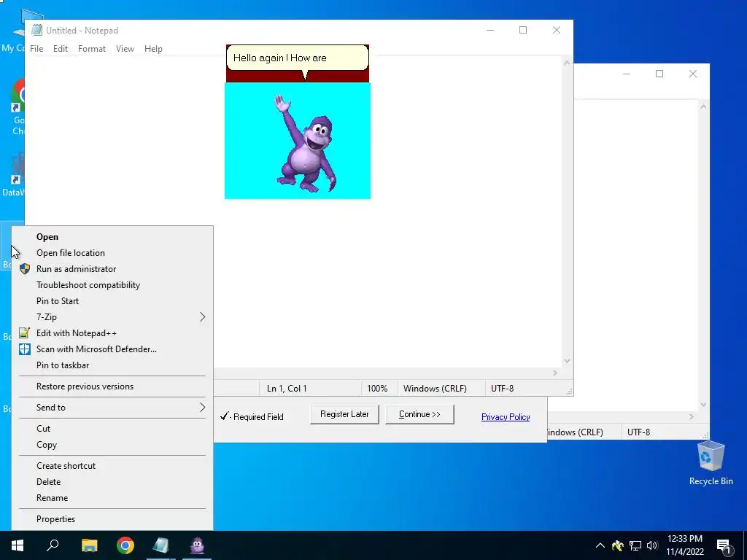747x560 pixels.
Task: Open the volume speaker tray icon
Action: (x=652, y=545)
